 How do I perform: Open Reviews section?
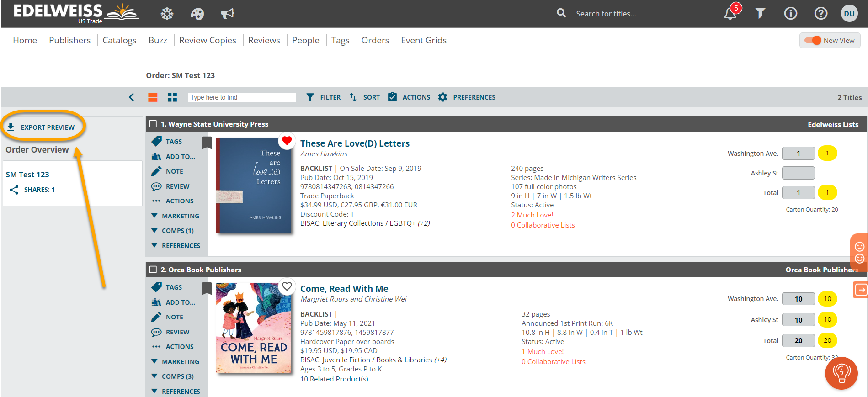(x=264, y=40)
